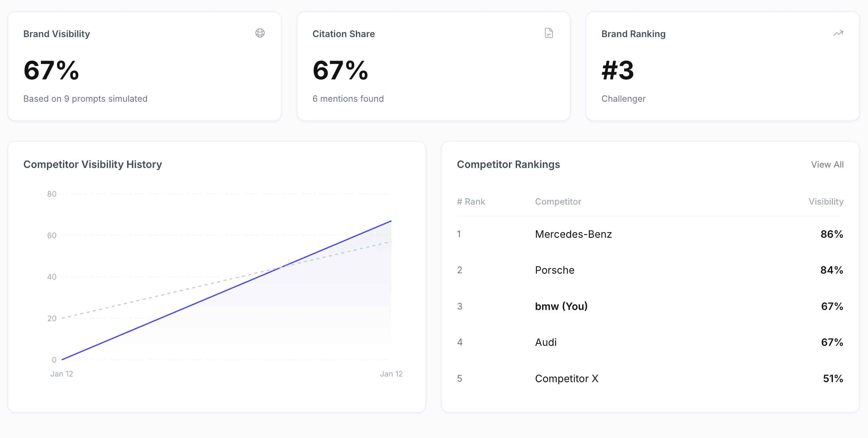Sort by the Competitor column header

(x=558, y=201)
